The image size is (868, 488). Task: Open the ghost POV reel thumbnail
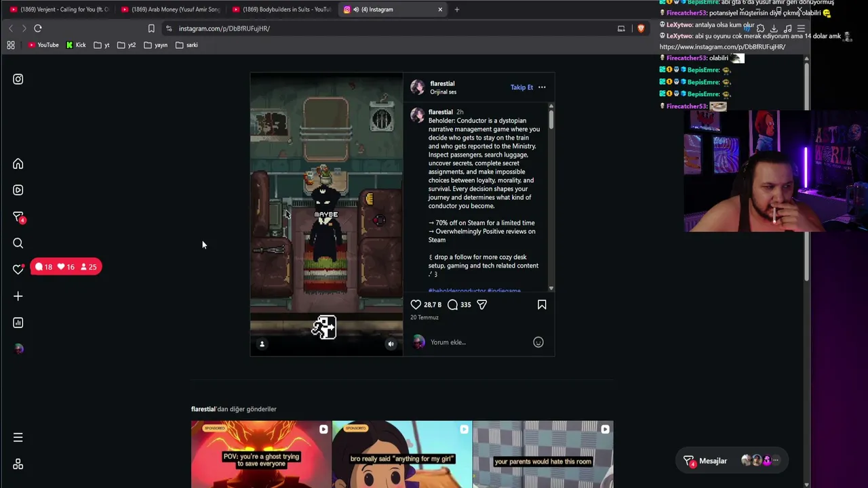point(261,454)
